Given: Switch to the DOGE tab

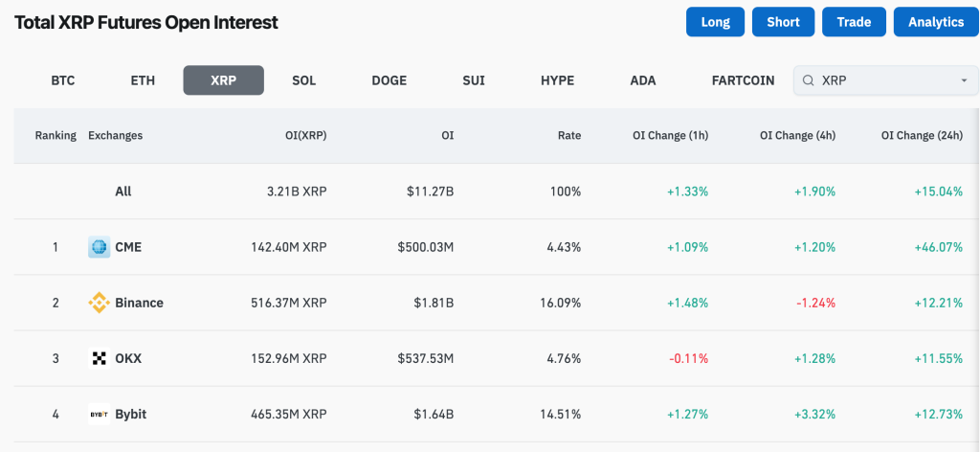Looking at the screenshot, I should click(x=389, y=80).
